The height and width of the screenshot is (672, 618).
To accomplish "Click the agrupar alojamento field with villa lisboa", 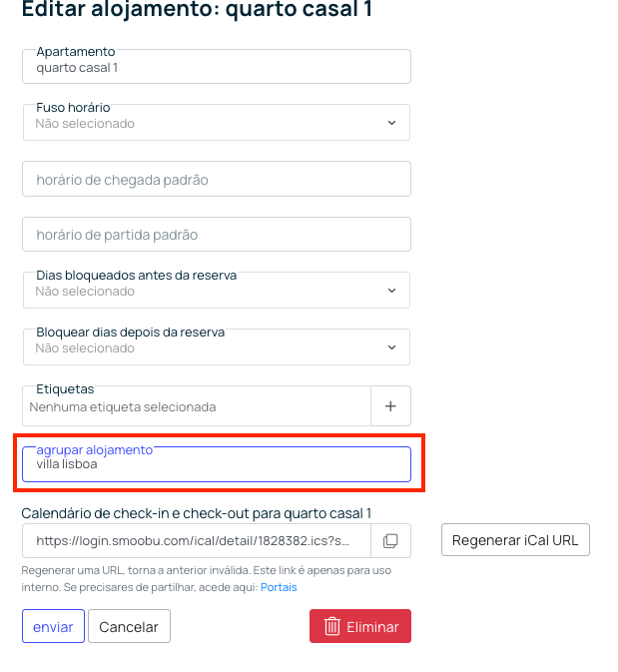I will [x=217, y=464].
